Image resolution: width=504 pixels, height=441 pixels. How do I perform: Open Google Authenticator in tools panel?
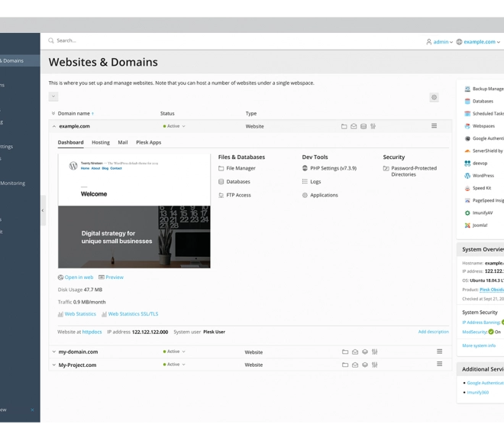click(484, 138)
